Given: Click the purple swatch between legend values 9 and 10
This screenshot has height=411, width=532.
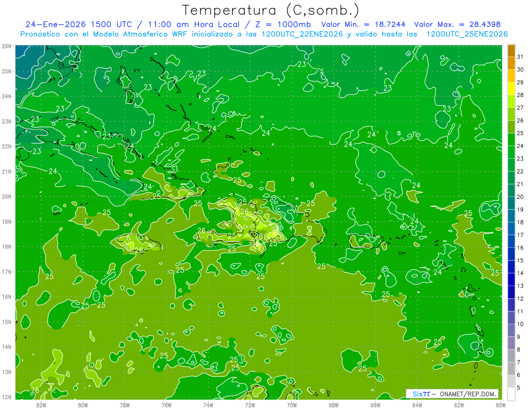Looking at the screenshot, I should (511, 330).
